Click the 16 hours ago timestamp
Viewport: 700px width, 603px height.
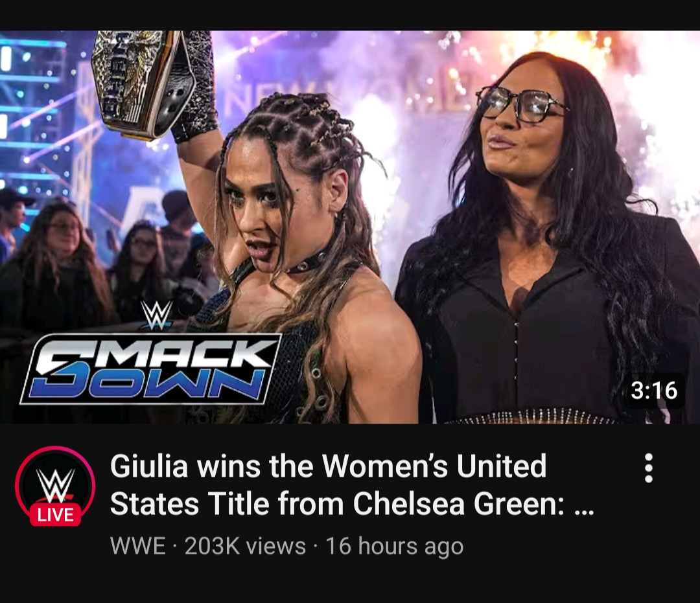point(395,546)
